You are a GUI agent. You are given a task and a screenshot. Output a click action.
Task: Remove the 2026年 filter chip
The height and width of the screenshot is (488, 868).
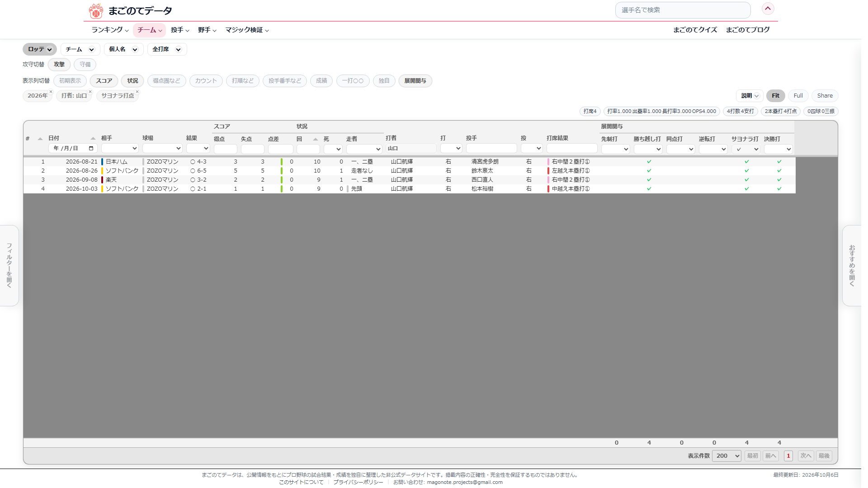[51, 92]
